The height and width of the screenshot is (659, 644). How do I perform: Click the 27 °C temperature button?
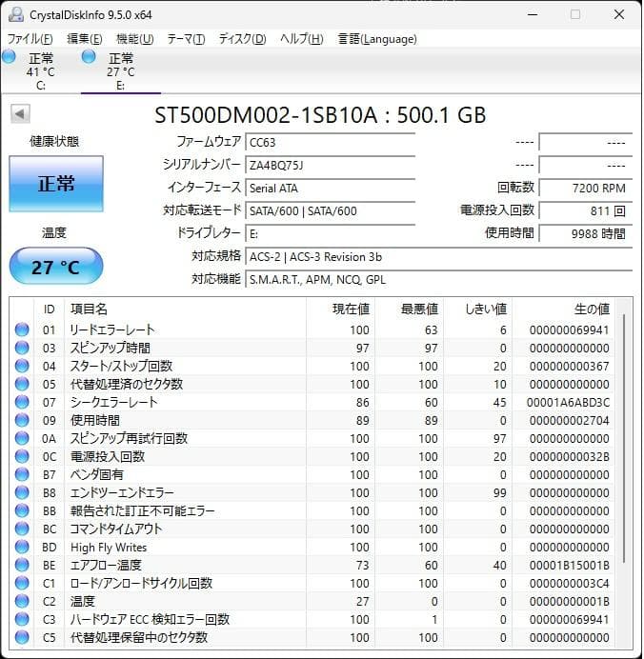[56, 267]
